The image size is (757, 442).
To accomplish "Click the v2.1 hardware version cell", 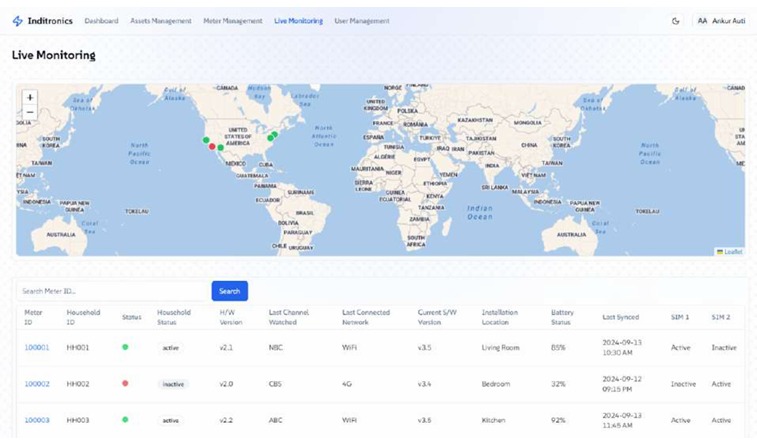I will (x=226, y=347).
